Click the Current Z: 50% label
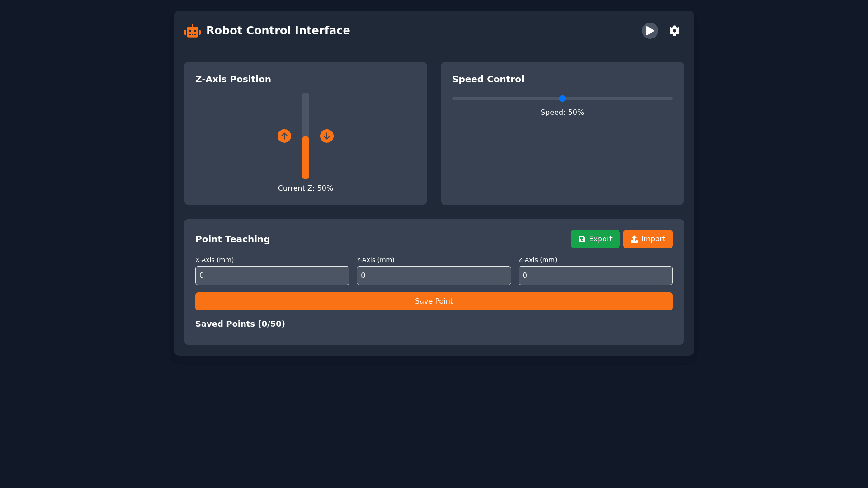Viewport: 868px width, 488px height. tap(306, 188)
